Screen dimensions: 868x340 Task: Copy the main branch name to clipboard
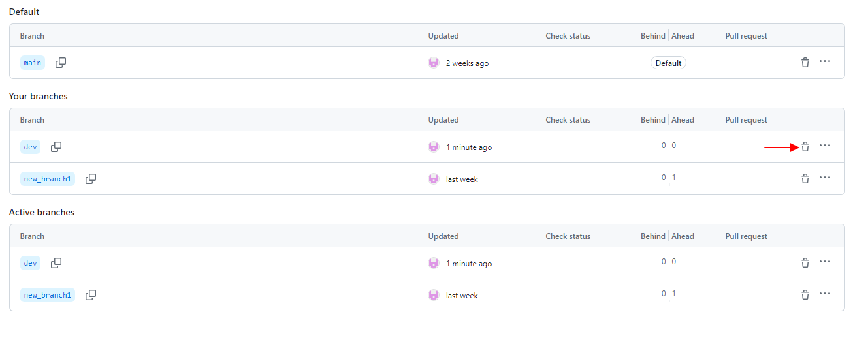pyautogui.click(x=61, y=63)
